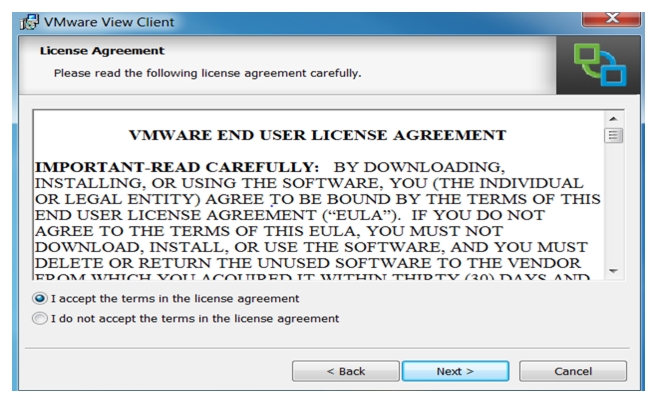
Task: Click the license scrollbar up arrow
Action: 614,119
